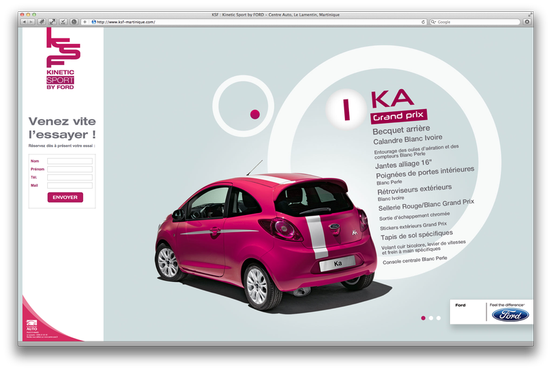Click "Stickers extérieurs Grand Prix" text
Viewport: 550px width, 369px height.
pyautogui.click(x=414, y=226)
